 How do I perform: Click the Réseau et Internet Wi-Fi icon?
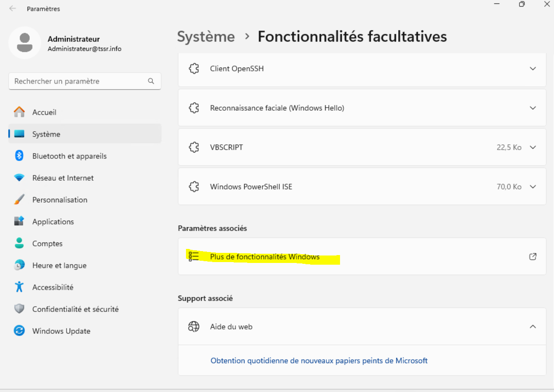(x=19, y=178)
